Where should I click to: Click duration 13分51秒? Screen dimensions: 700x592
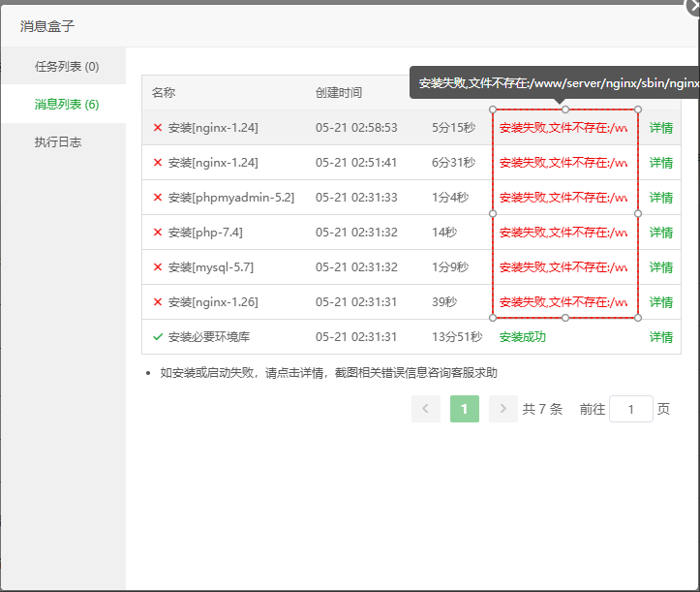pos(457,337)
